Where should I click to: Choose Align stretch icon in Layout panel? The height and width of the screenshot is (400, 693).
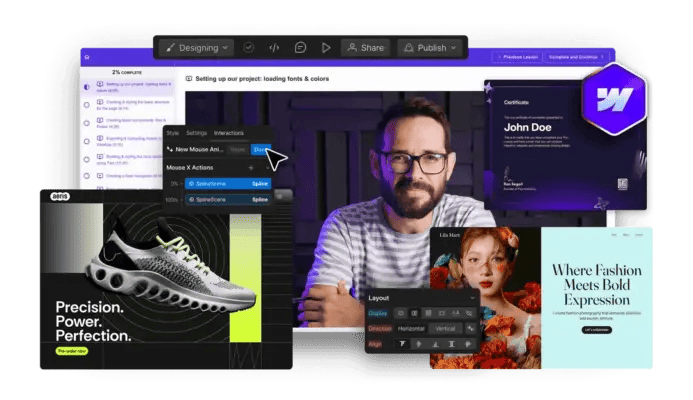tap(451, 344)
